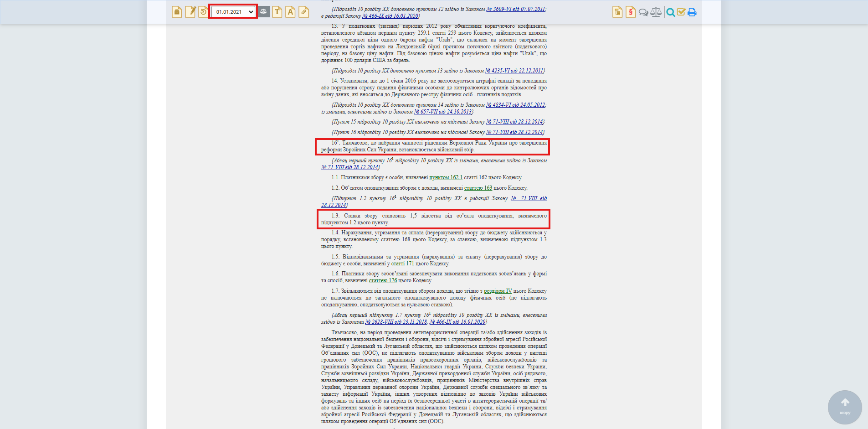The height and width of the screenshot is (429, 868).
Task: Click the teal magnifier search icon
Action: click(x=670, y=12)
